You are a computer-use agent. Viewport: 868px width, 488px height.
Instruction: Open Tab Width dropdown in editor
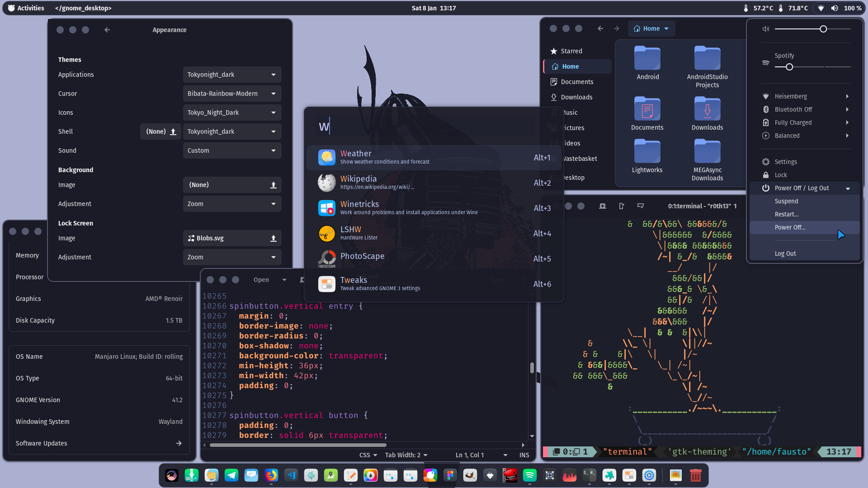[406, 455]
